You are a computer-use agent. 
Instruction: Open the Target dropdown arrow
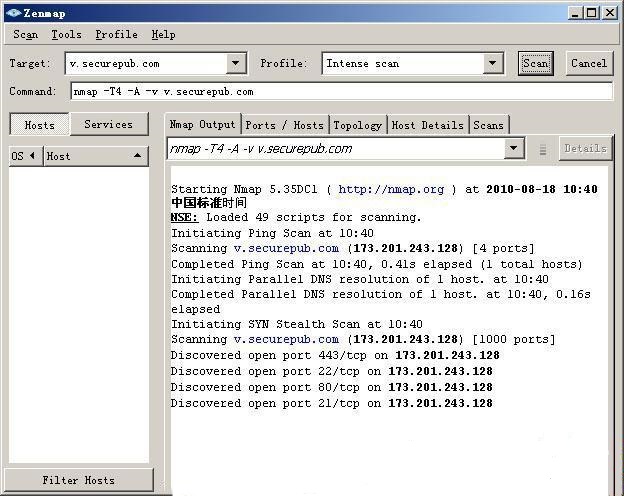point(236,63)
